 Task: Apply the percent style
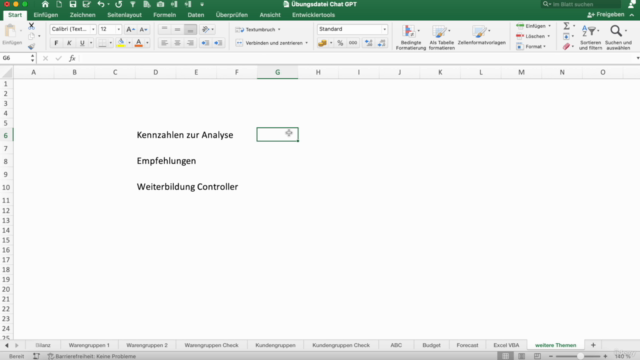tap(340, 43)
